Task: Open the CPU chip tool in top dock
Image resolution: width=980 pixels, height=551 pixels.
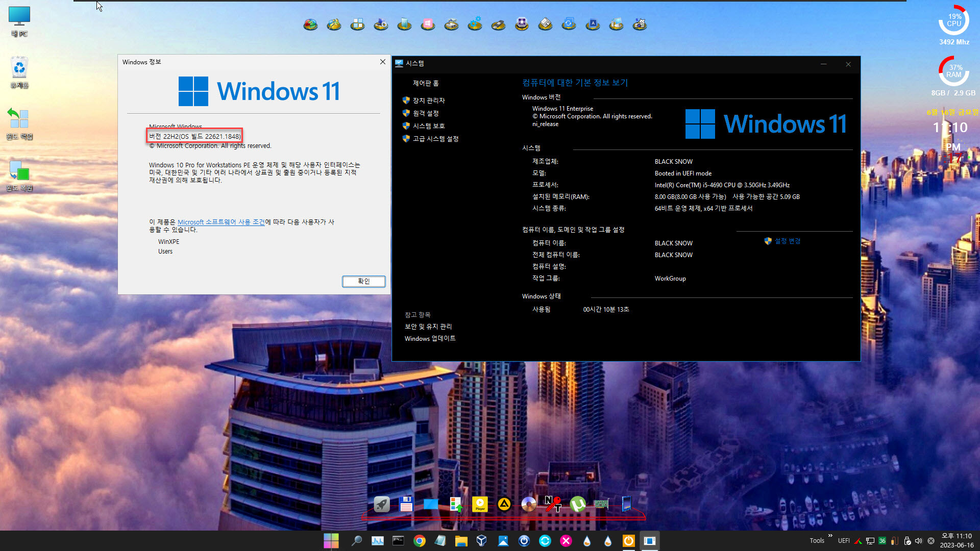Action: 522,24
